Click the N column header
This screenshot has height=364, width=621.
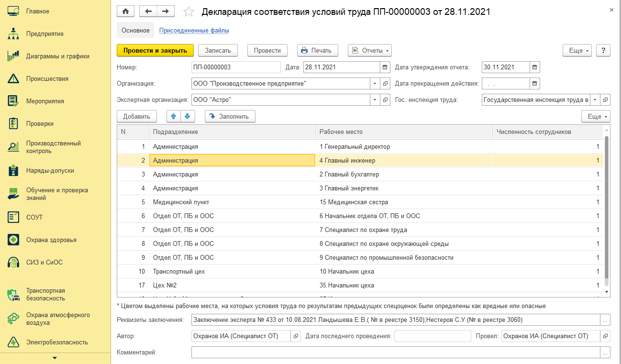pos(133,132)
